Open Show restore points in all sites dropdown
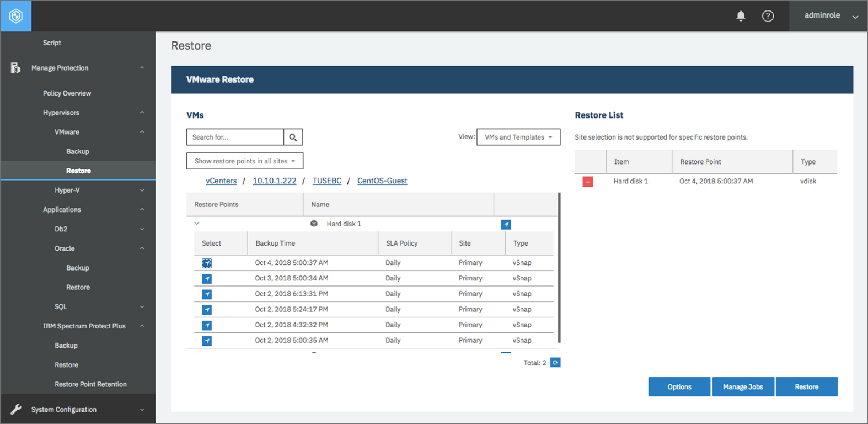Image resolution: width=868 pixels, height=424 pixels. click(245, 161)
